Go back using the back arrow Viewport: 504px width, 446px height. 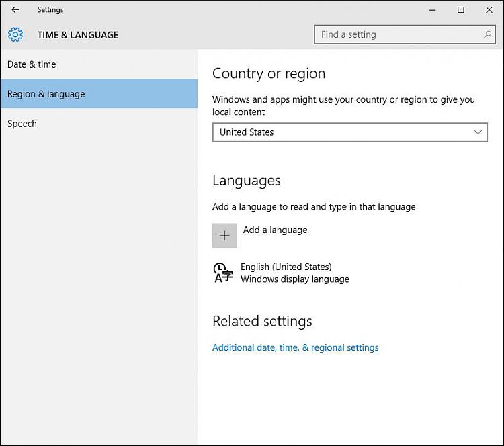click(15, 10)
